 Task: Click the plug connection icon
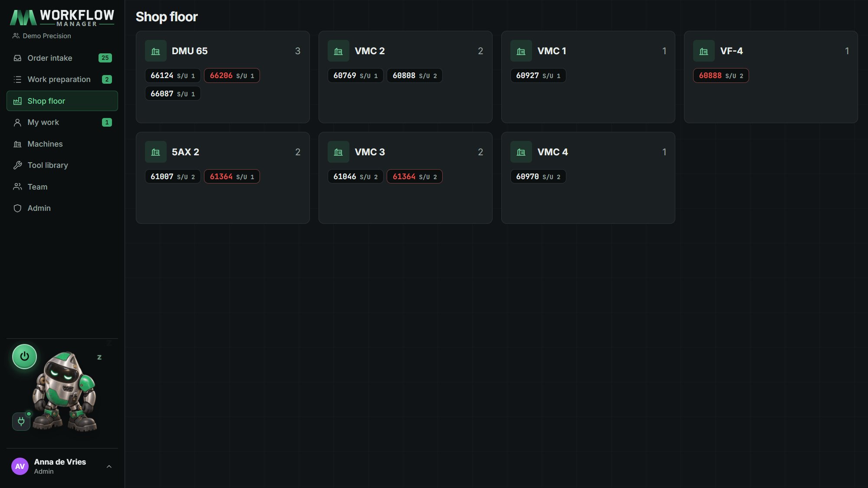tap(21, 421)
